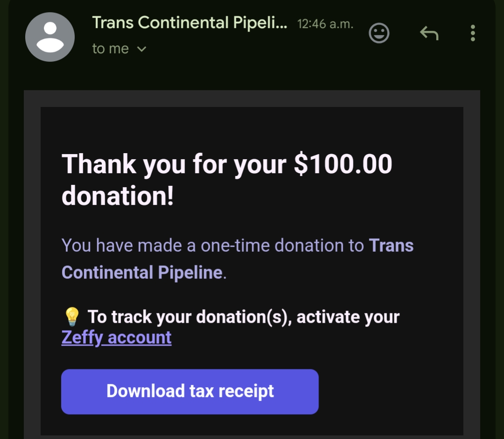Click the lightbulb emoji in the message
Image resolution: width=504 pixels, height=439 pixels.
click(x=71, y=317)
